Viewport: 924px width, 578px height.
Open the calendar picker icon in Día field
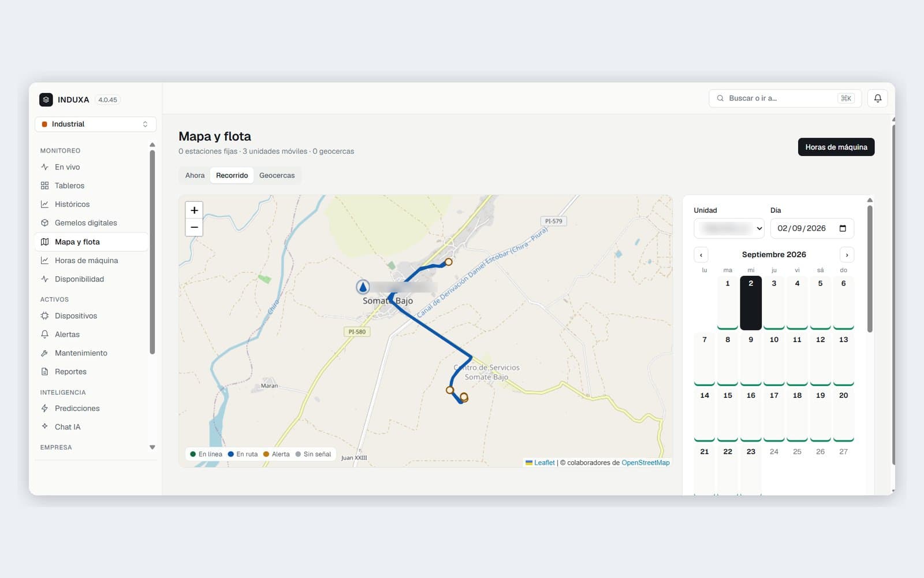[x=843, y=228]
